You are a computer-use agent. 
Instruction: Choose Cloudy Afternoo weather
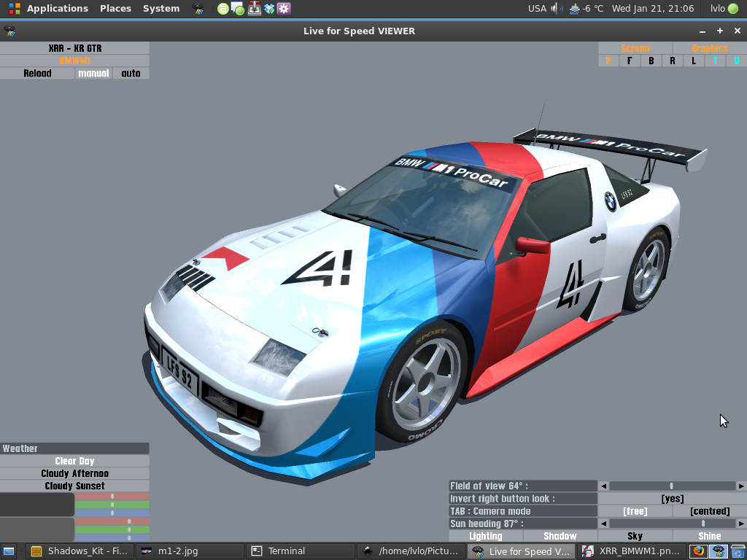tap(75, 473)
